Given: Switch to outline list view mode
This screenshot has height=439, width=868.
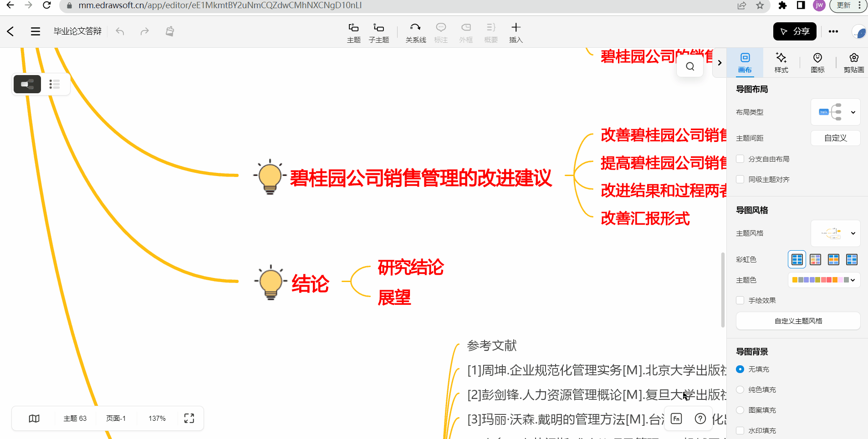Looking at the screenshot, I should tap(55, 84).
